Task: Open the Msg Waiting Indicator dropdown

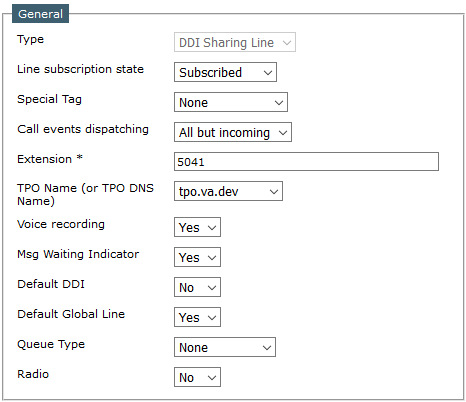Action: (197, 257)
